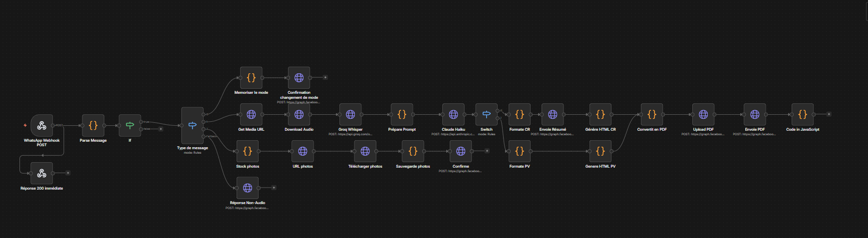Add node after Réponse 200 immédiate plus

[x=68, y=173]
